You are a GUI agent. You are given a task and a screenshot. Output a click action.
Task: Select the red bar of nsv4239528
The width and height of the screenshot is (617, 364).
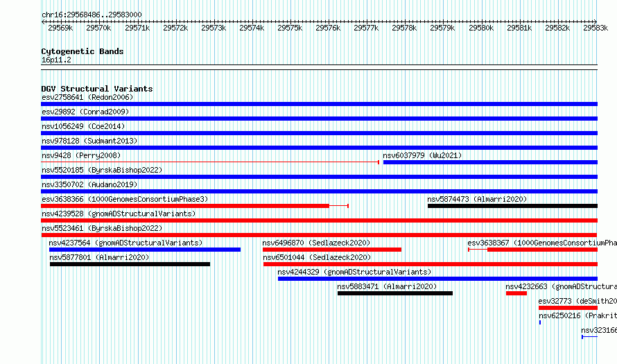click(319, 220)
